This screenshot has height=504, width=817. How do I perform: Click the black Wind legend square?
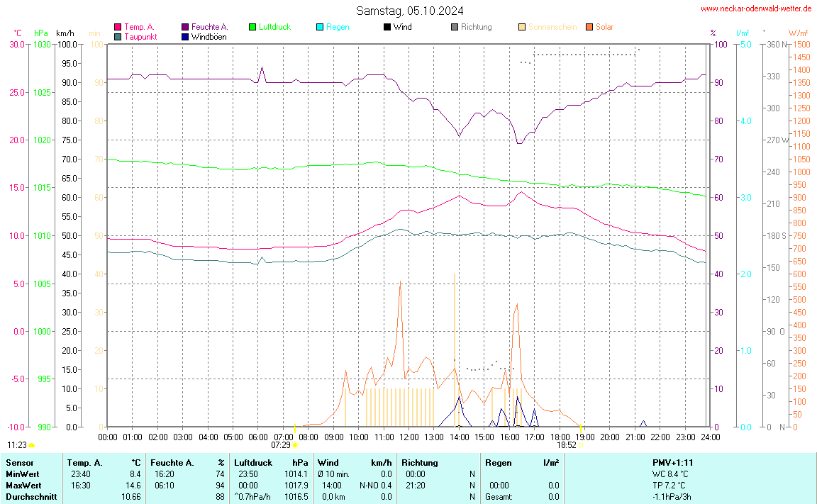[387, 27]
